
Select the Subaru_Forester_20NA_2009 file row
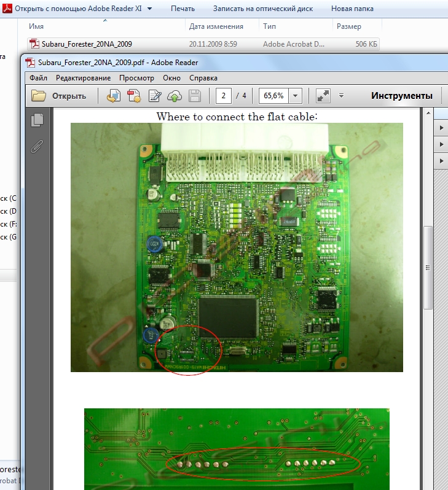click(x=203, y=44)
